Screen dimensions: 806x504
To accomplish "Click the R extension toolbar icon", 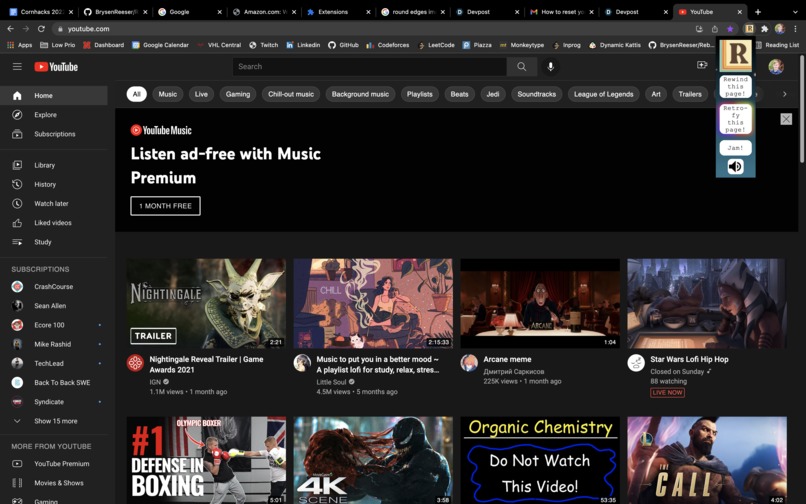I will coord(749,29).
